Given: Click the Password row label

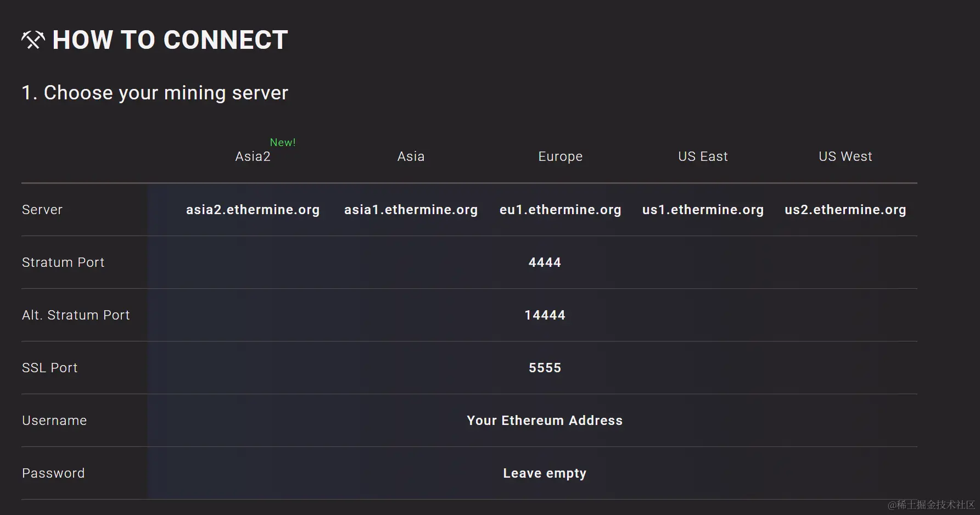Looking at the screenshot, I should point(53,473).
